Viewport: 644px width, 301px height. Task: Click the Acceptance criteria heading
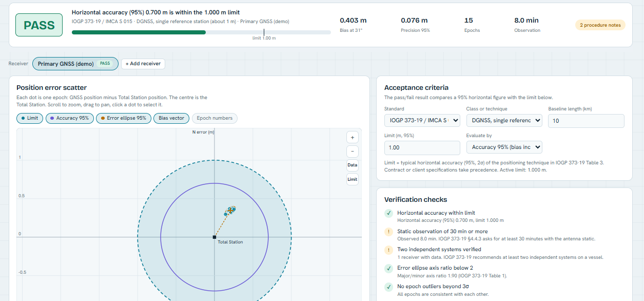(x=416, y=88)
